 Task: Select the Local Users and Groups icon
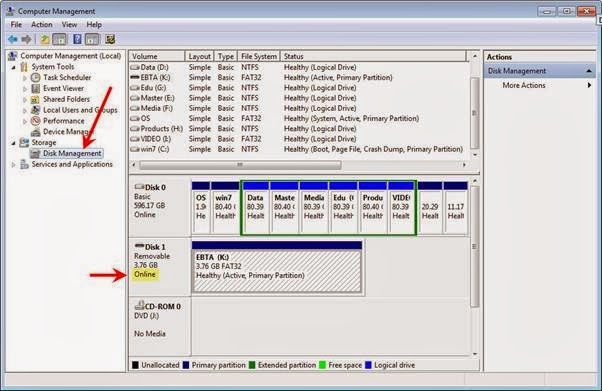pos(35,110)
